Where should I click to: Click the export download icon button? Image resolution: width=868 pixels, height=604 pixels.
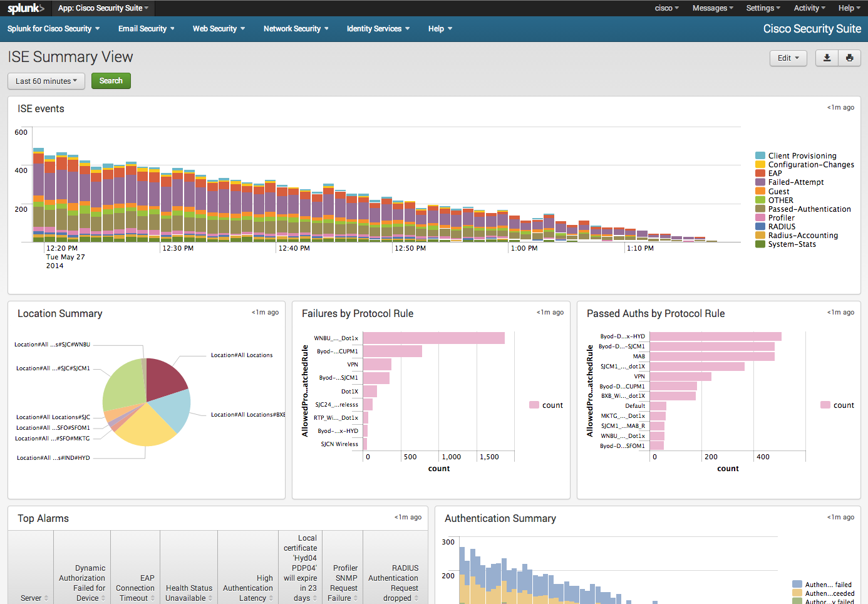(x=827, y=58)
